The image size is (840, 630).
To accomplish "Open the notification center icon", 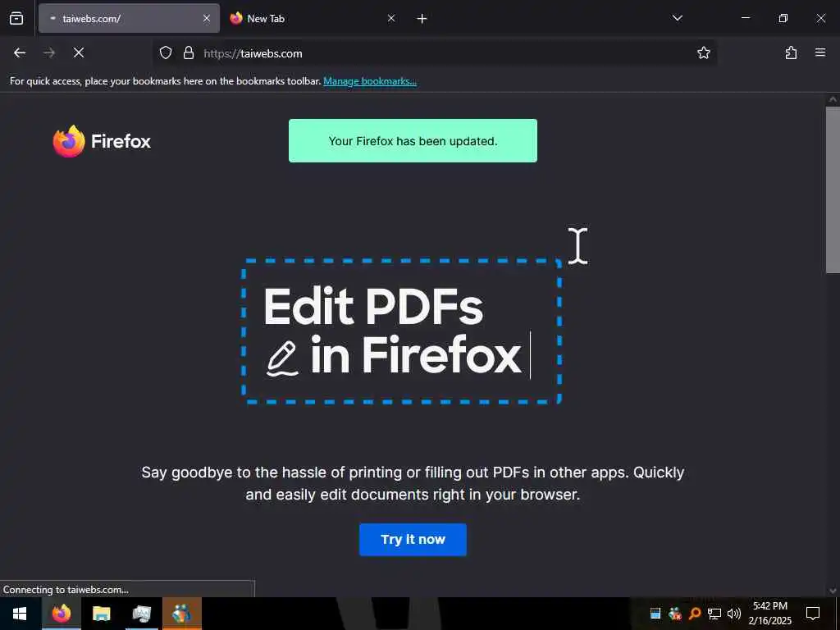I will click(x=813, y=614).
